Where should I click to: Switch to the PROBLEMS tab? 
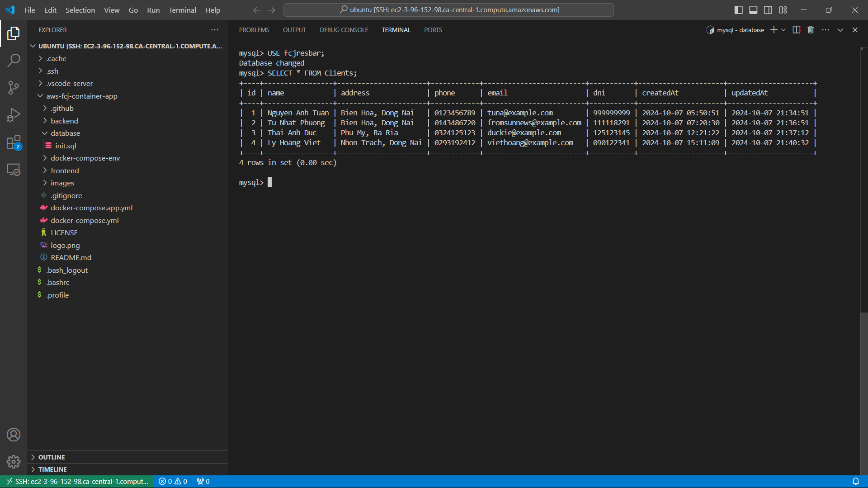pos(254,30)
